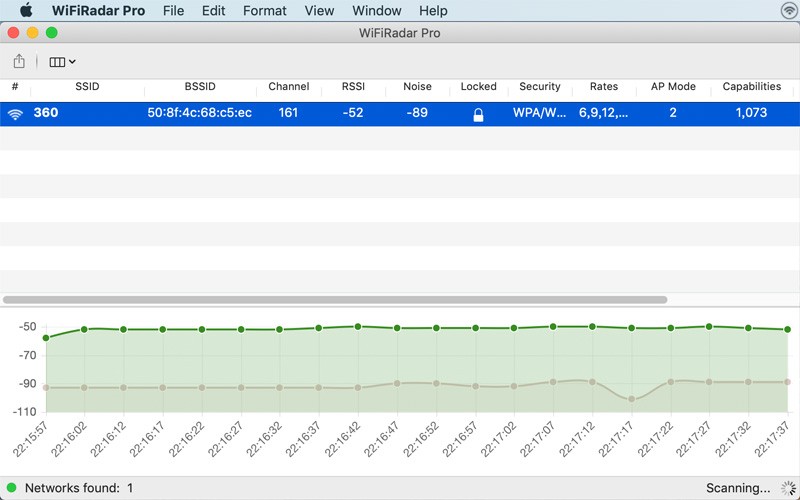Click channel value 161
The image size is (800, 500).
288,113
